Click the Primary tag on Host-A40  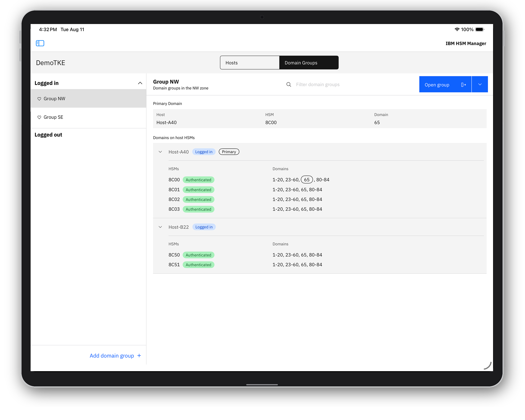(x=229, y=152)
